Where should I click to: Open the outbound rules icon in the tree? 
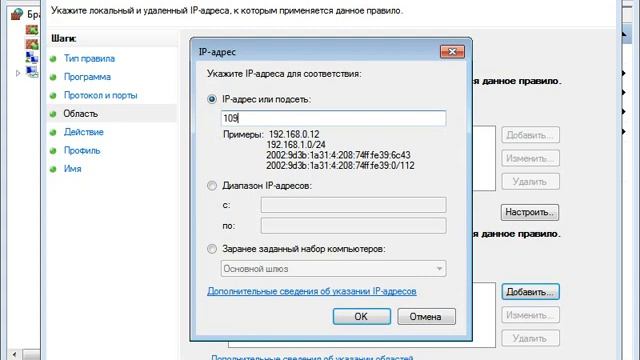coord(32,44)
